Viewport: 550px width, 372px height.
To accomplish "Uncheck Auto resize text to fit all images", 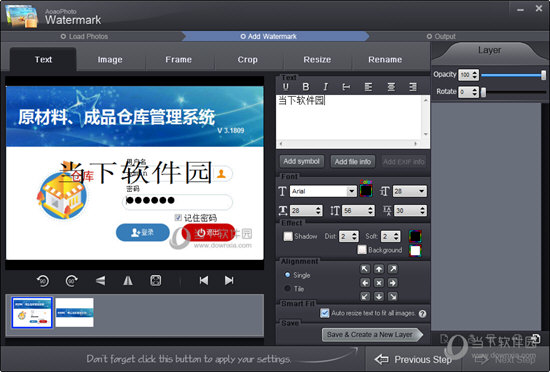I will click(325, 313).
